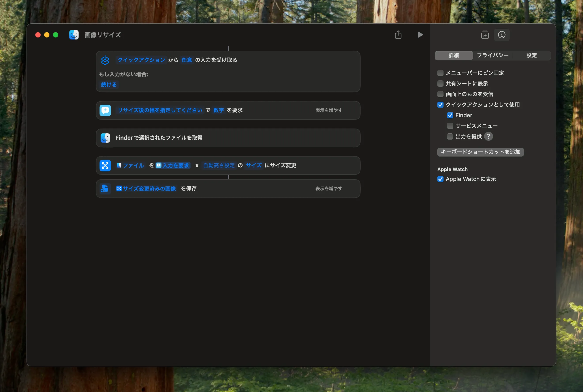Viewport: 583px width, 392px height.
Task: Click the share icon in the toolbar
Action: tap(398, 34)
